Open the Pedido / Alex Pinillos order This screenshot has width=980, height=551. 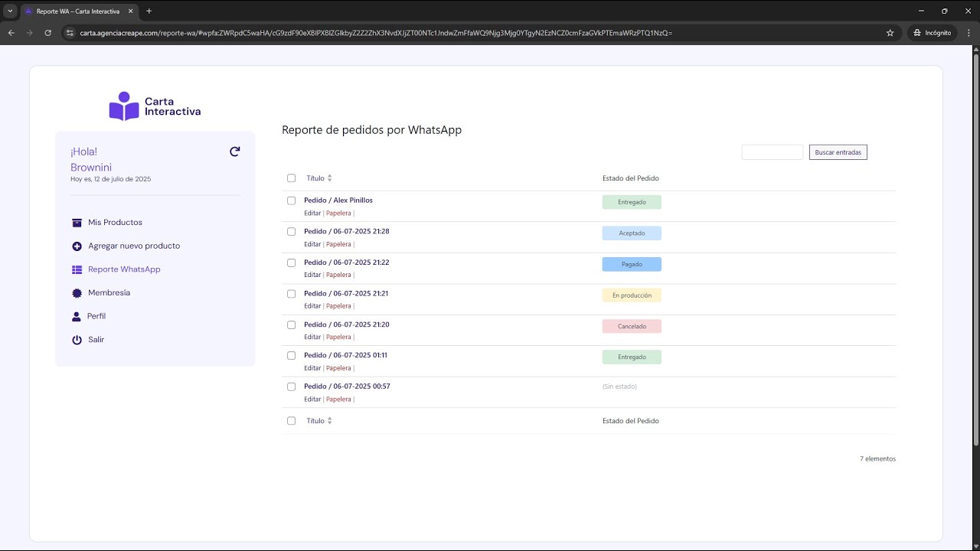click(x=338, y=201)
